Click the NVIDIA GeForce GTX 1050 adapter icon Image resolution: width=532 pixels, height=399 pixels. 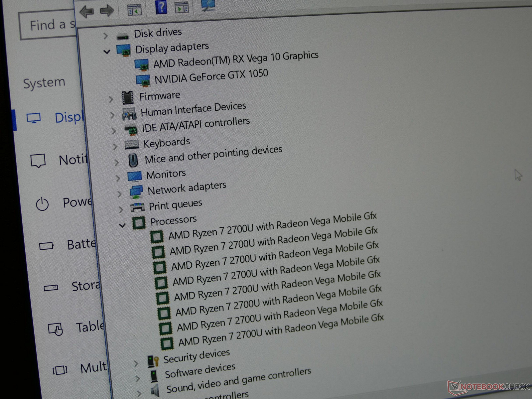pos(143,80)
